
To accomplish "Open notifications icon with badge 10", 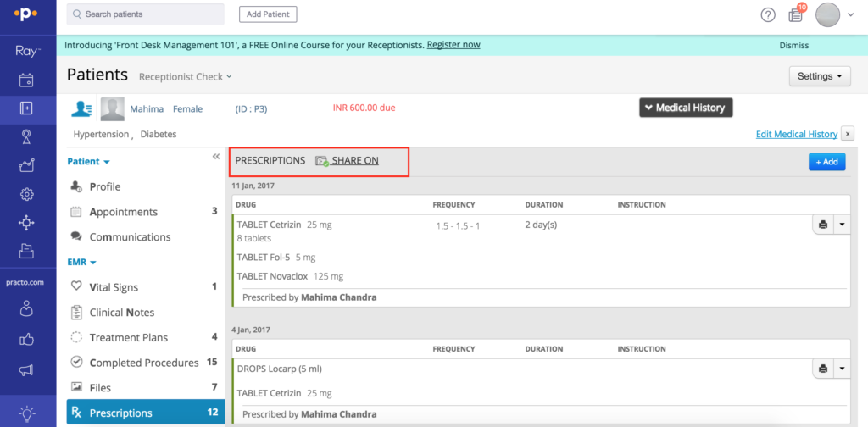I will tap(795, 14).
